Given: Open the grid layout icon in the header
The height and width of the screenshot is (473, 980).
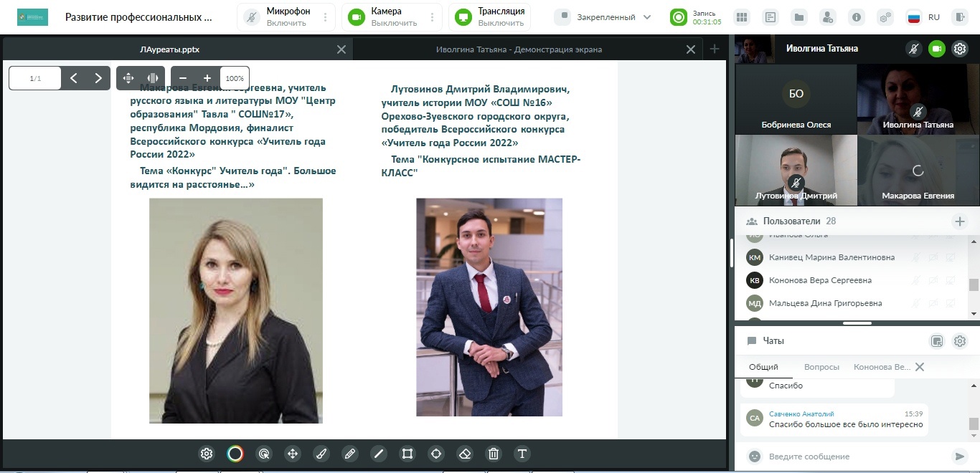Looking at the screenshot, I should point(743,17).
